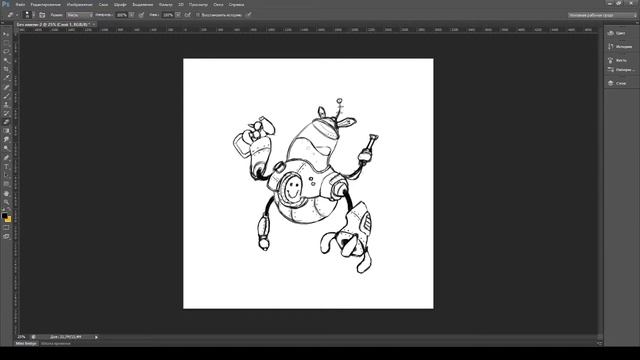Change screen mode at toolbox bottom
The height and width of the screenshot is (360, 640).
tap(6, 236)
